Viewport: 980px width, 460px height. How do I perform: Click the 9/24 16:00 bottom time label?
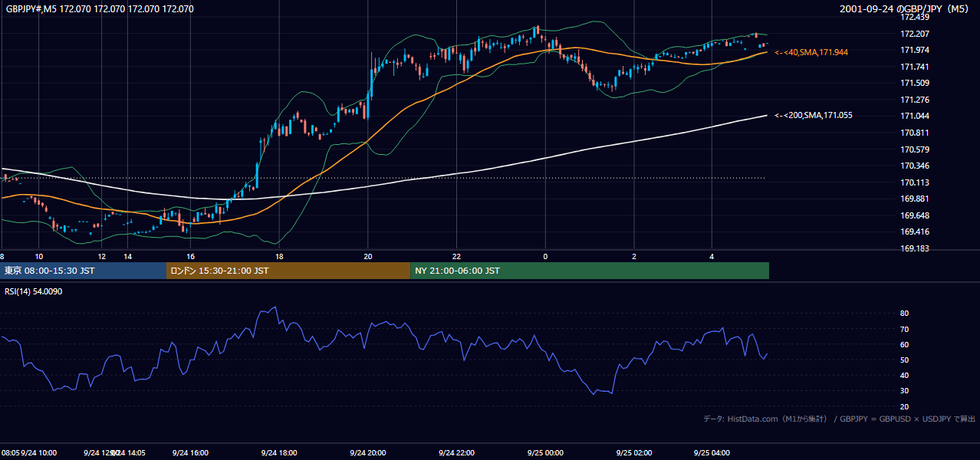click(191, 453)
